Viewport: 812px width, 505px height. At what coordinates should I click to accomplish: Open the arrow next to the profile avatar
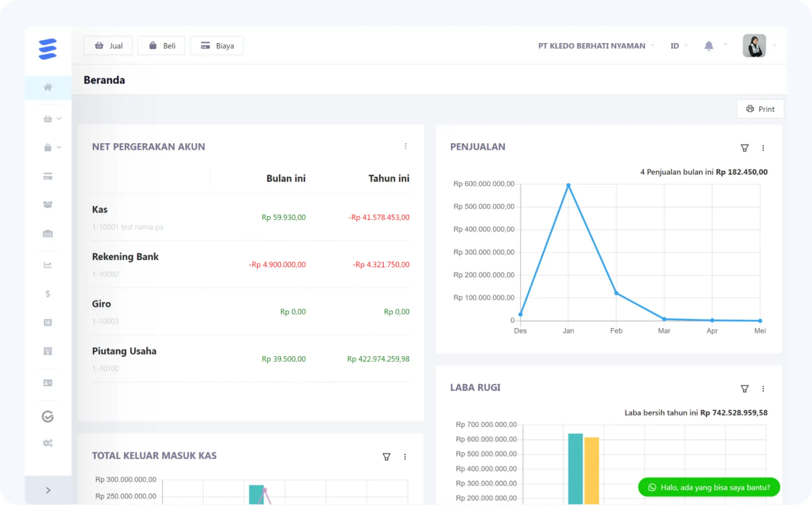click(x=774, y=45)
